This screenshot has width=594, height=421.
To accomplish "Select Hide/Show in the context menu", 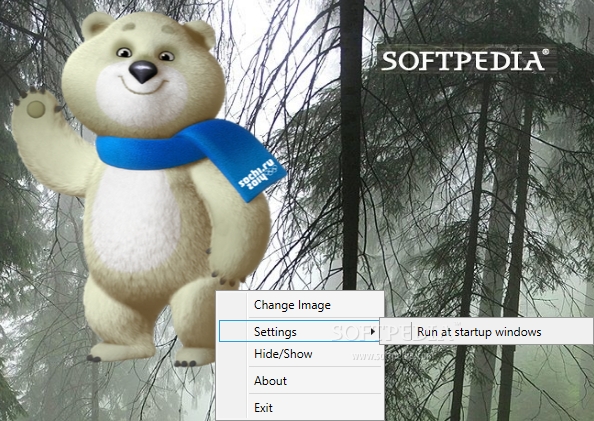I will (x=300, y=354).
